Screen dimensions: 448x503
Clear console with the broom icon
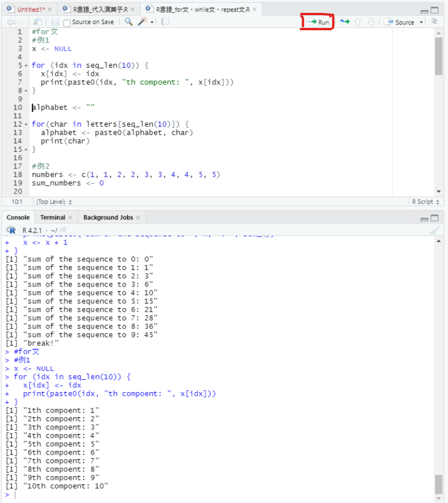coord(433,230)
